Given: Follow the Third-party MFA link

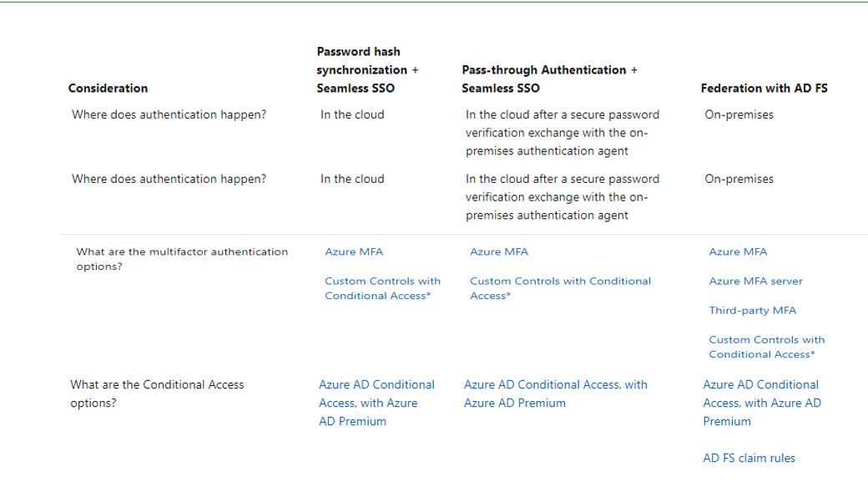Looking at the screenshot, I should (x=752, y=310).
